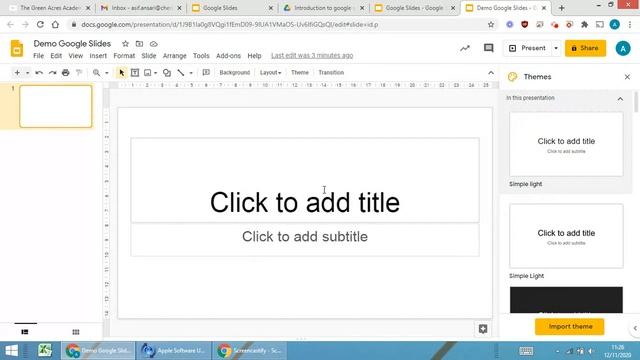Click the Demo Google Slides title field

coord(72,43)
